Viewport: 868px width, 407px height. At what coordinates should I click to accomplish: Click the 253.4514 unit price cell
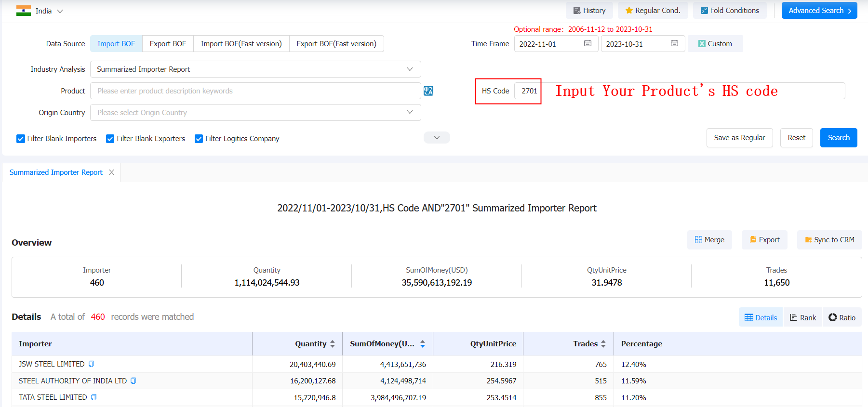[501, 398]
